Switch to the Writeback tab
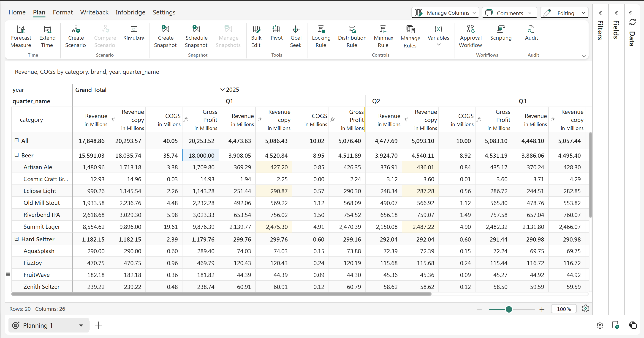The width and height of the screenshot is (644, 338). tap(94, 12)
